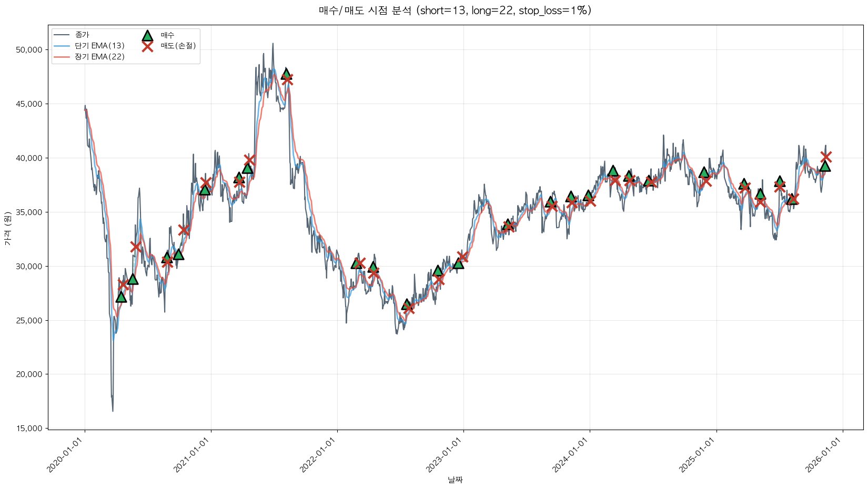The width and height of the screenshot is (868, 489).
Task: Click the 종가 gray line sample in the legend
Action: coord(62,35)
